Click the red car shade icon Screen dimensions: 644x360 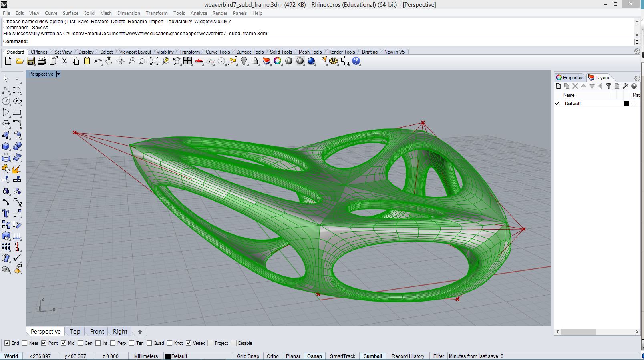tap(199, 61)
